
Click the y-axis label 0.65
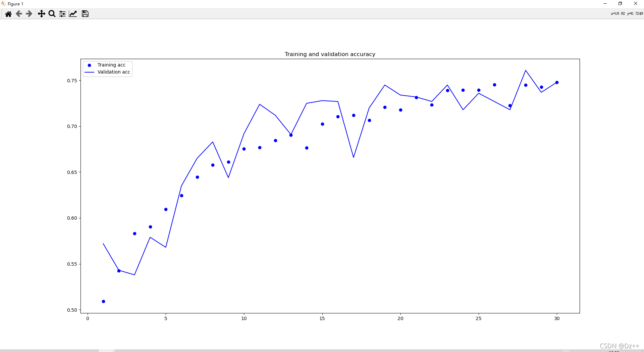[72, 172]
